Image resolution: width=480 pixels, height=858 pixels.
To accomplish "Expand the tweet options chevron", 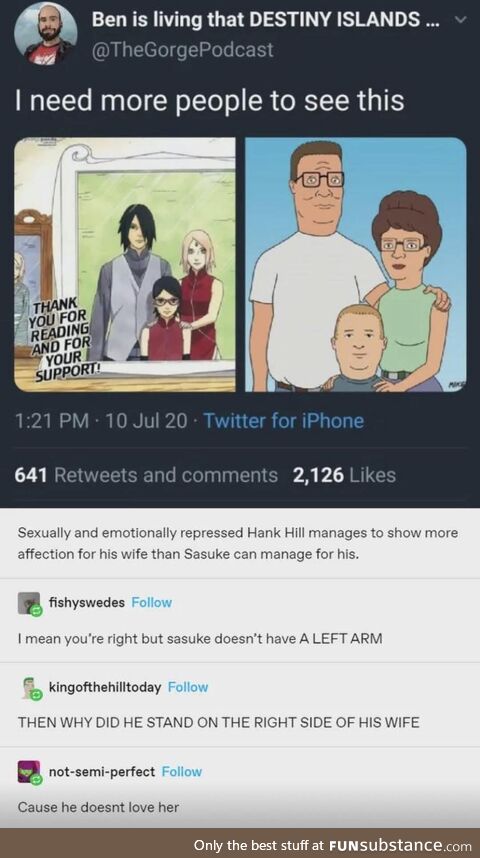I will pos(461,20).
